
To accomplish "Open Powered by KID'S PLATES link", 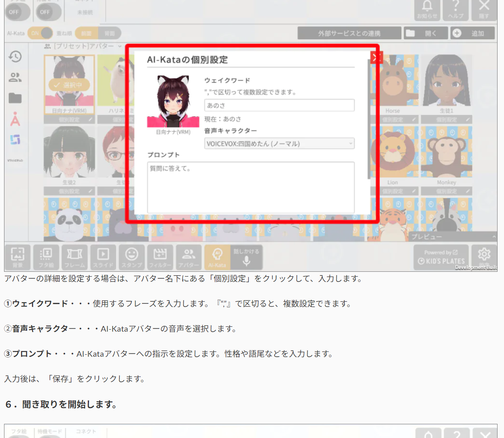I will [x=441, y=257].
